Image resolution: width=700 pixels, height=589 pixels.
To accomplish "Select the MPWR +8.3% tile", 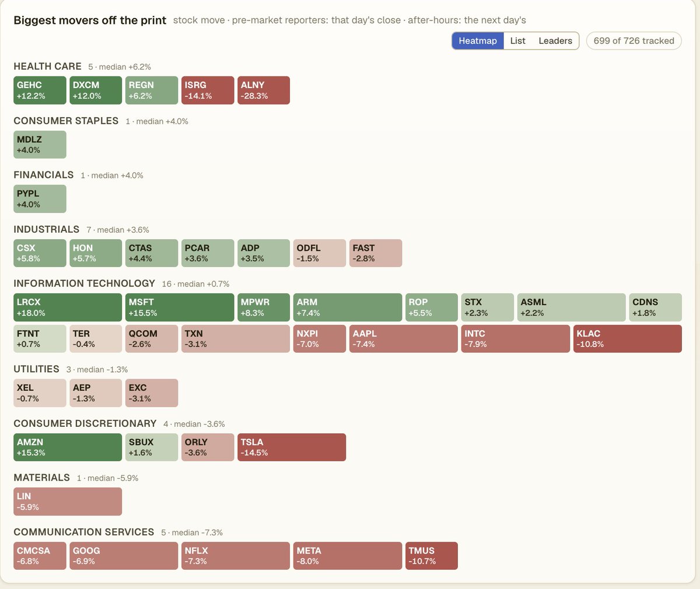I will tap(264, 307).
